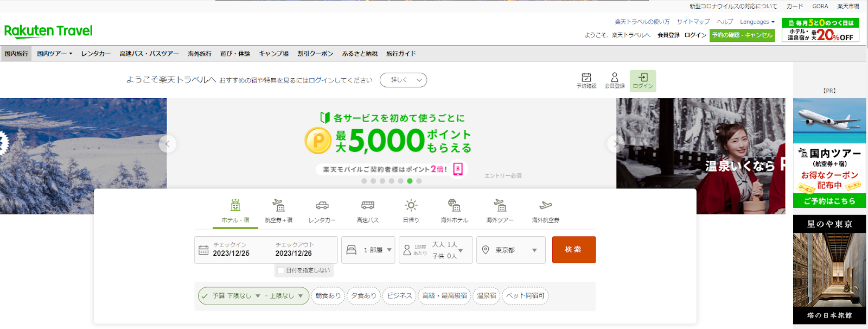The width and height of the screenshot is (868, 329).
Task: Click the check-in calendar icon
Action: point(203,250)
